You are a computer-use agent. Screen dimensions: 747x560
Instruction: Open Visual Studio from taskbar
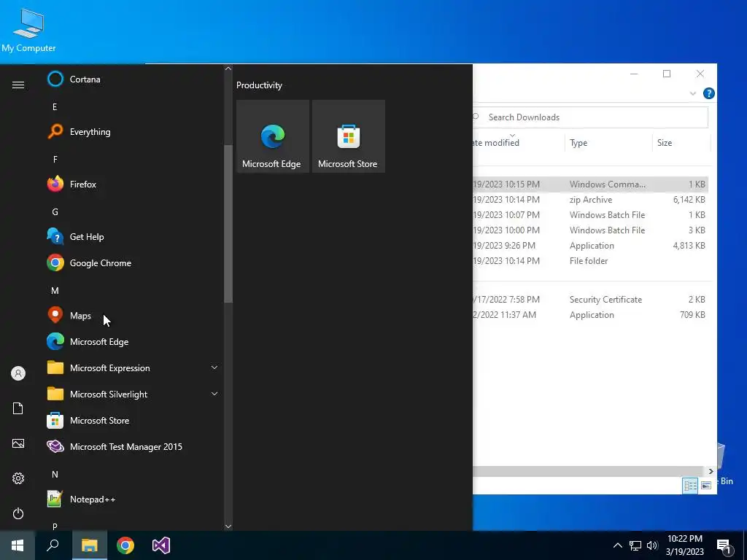coord(161,545)
